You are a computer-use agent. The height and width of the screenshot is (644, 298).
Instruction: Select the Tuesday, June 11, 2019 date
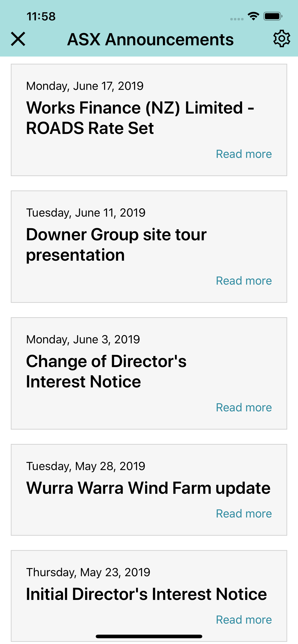pyautogui.click(x=86, y=213)
